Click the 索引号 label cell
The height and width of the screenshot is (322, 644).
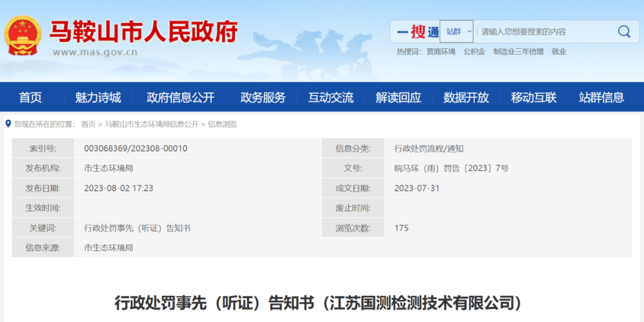click(43, 148)
